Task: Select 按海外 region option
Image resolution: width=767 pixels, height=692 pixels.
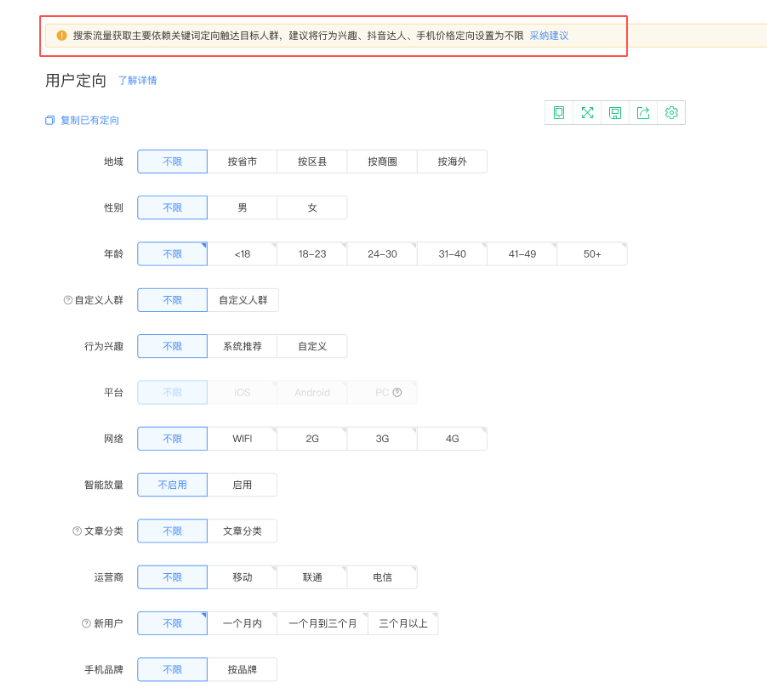Action: click(x=452, y=161)
